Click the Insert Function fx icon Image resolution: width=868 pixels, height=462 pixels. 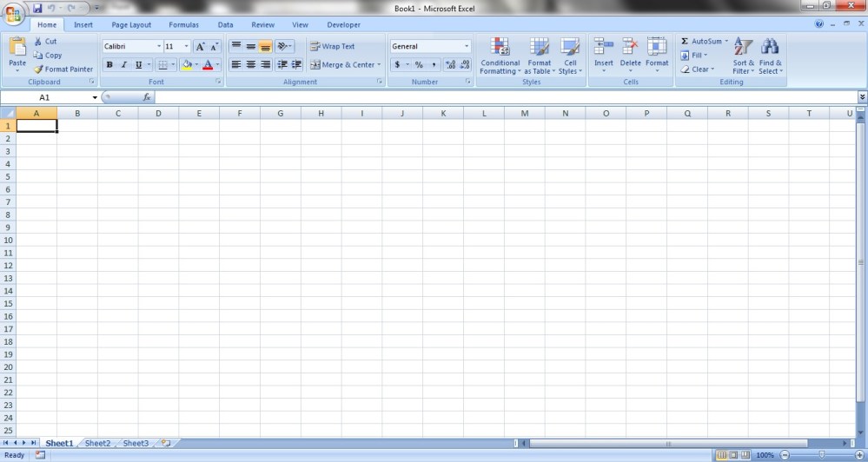[x=147, y=97]
